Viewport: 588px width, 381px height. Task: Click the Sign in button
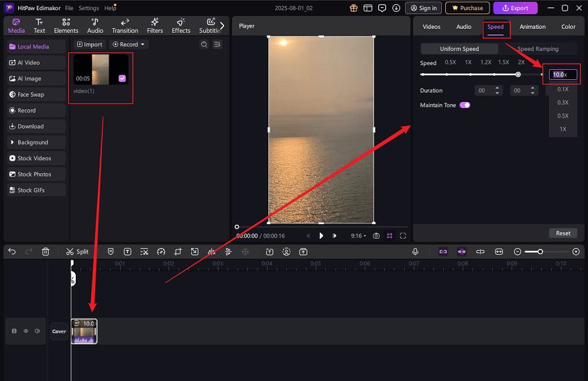(x=424, y=8)
